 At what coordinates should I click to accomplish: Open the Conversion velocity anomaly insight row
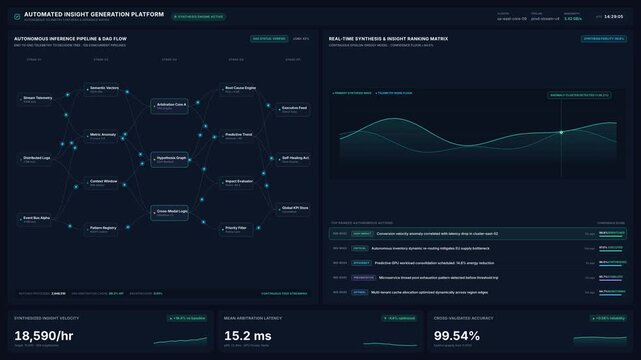tap(477, 234)
